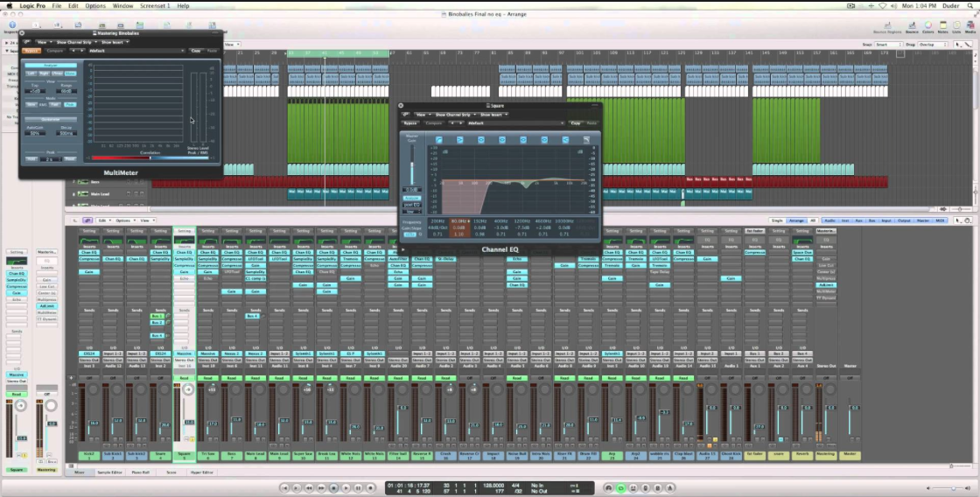The image size is (980, 497).
Task: Adjust the Master Gain slider in Channel EQ
Action: (x=412, y=164)
